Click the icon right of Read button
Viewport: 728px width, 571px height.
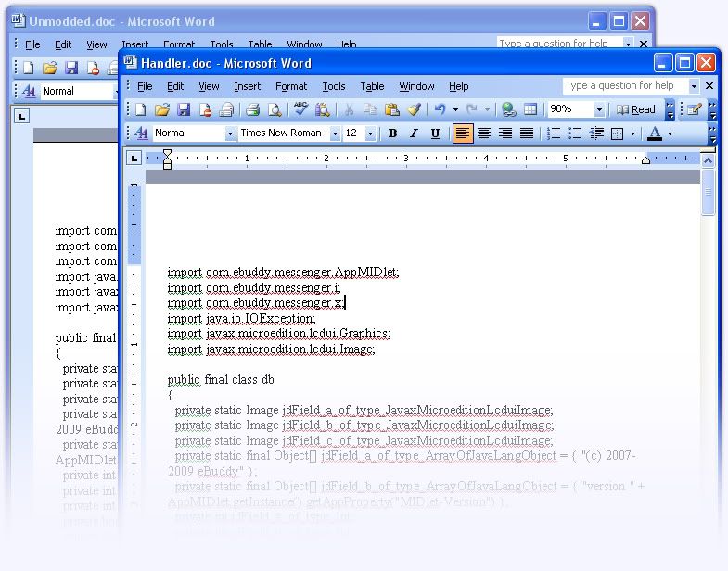pos(694,109)
